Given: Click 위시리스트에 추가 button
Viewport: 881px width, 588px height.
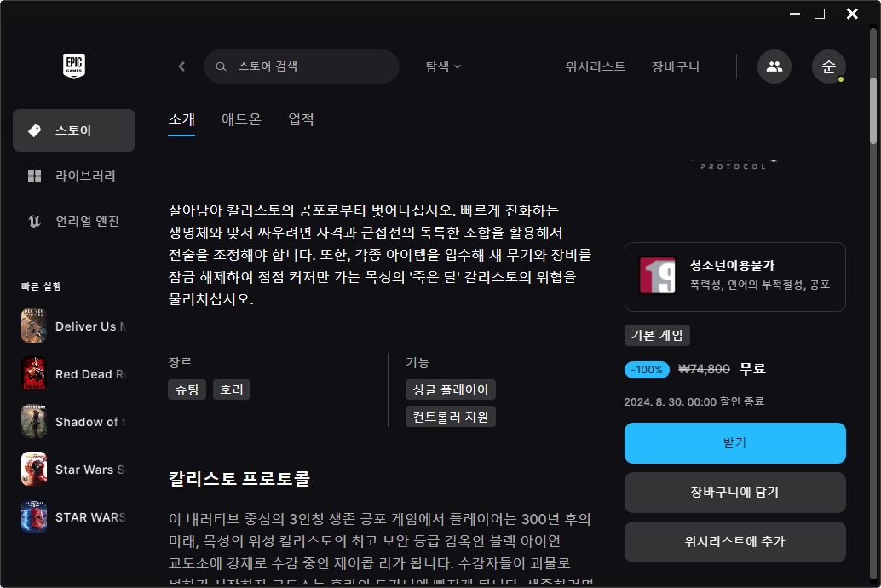Looking at the screenshot, I should [x=735, y=542].
